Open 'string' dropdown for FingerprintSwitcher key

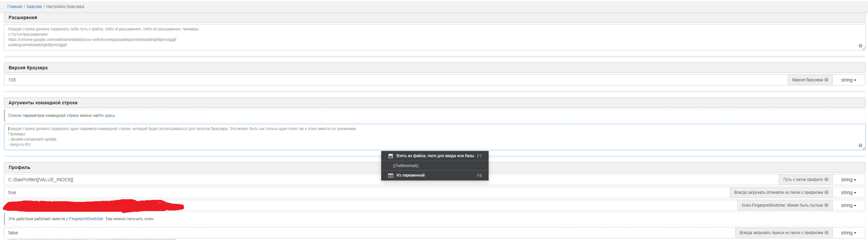tap(848, 205)
